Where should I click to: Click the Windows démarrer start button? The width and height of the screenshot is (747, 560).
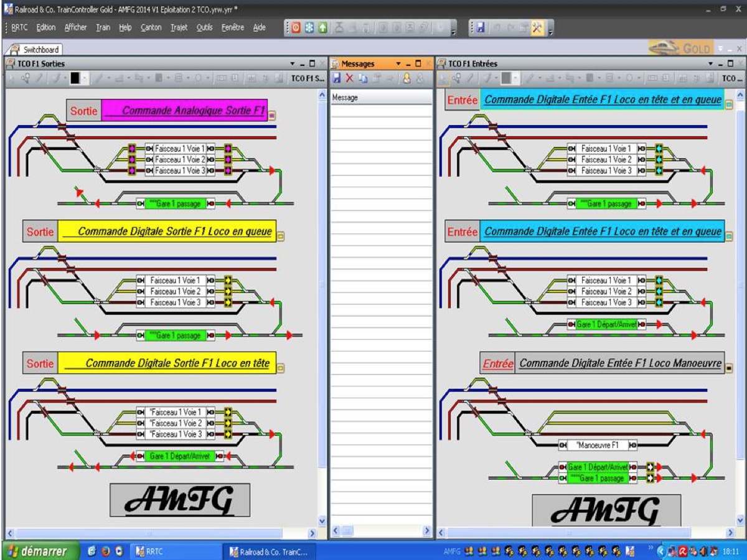tap(40, 551)
